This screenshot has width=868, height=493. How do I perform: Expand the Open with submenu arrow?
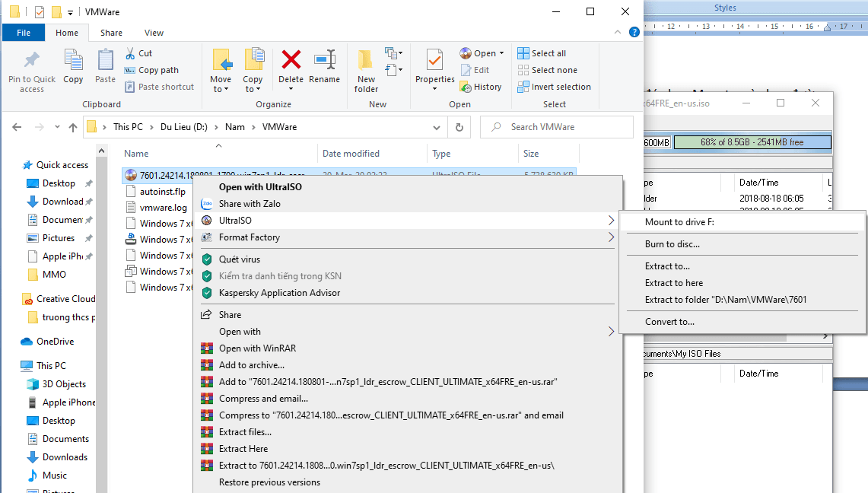611,332
